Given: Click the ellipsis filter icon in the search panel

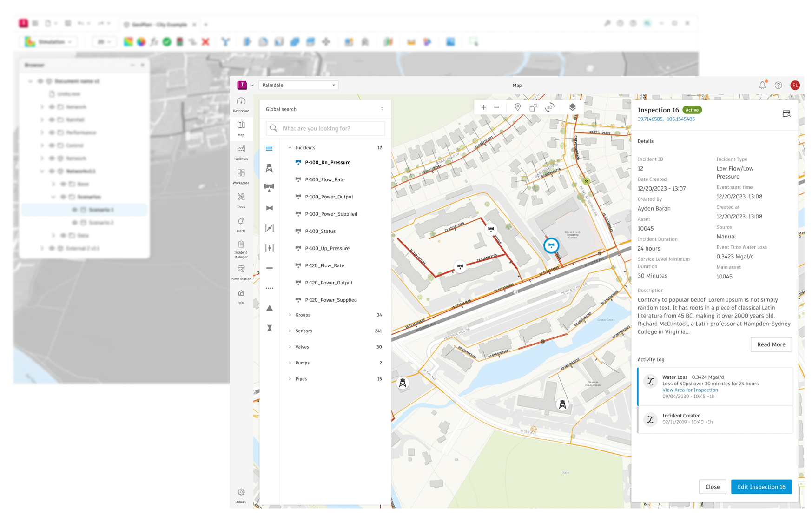Looking at the screenshot, I should (x=269, y=288).
